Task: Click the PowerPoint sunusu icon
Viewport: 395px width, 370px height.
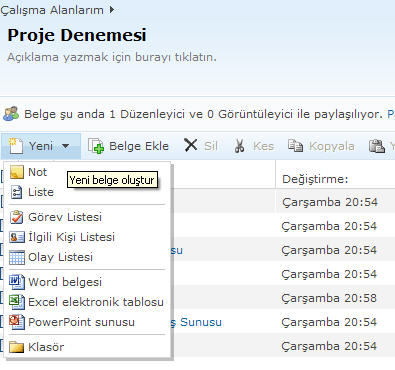Action: pyautogui.click(x=17, y=322)
